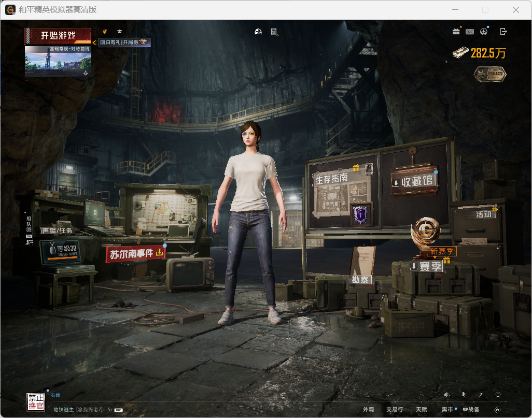Image resolution: width=532 pixels, height=418 pixels.
Task: Select the 基础常规-对峙前线 map thumbnail
Action: coord(58,61)
